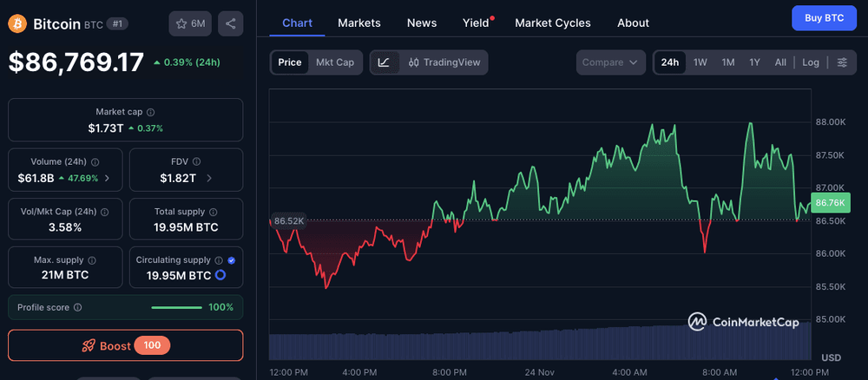Expand the FDV details chevron
This screenshot has height=380, width=868.
click(209, 178)
